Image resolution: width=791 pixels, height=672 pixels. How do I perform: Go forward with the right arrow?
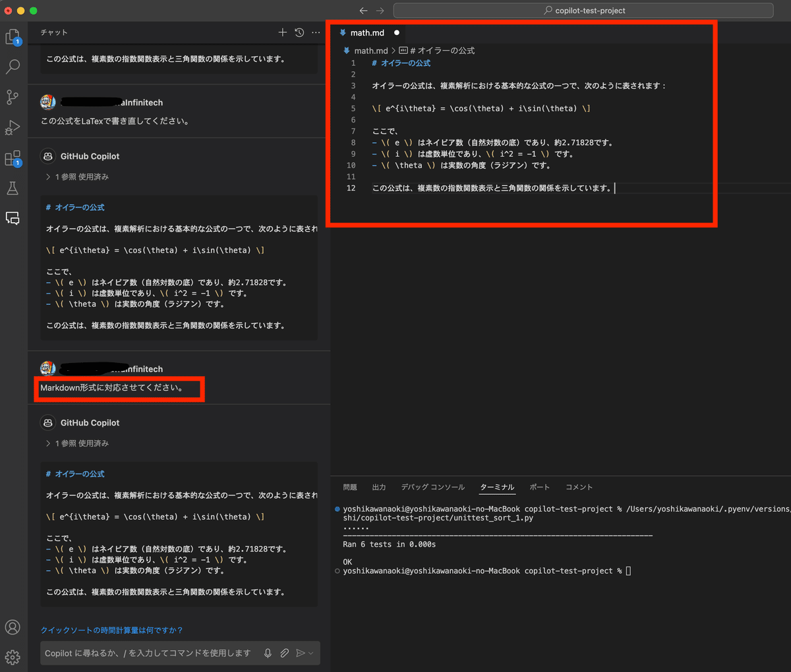tap(380, 11)
